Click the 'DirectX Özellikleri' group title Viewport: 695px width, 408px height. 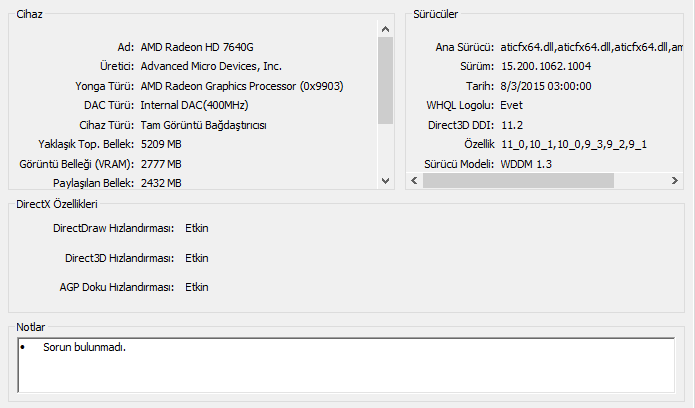(57, 204)
